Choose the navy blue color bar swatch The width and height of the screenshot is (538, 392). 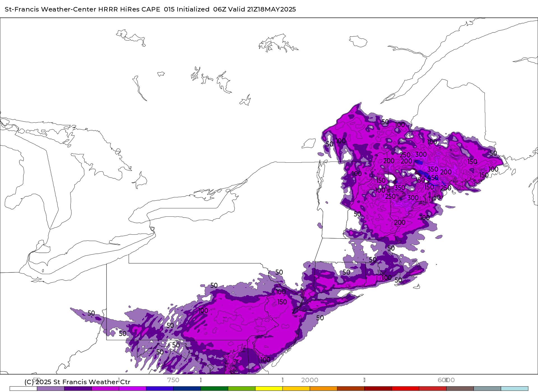pyautogui.click(x=187, y=389)
